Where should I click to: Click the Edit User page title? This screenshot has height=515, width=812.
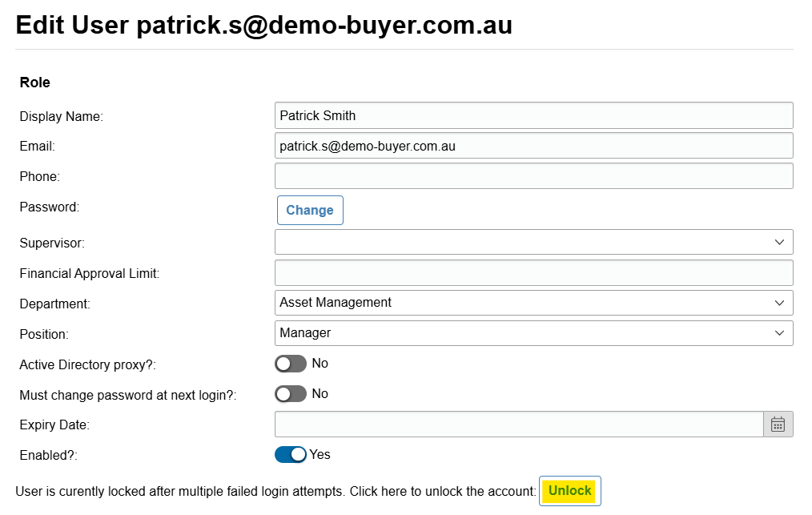pyautogui.click(x=264, y=25)
